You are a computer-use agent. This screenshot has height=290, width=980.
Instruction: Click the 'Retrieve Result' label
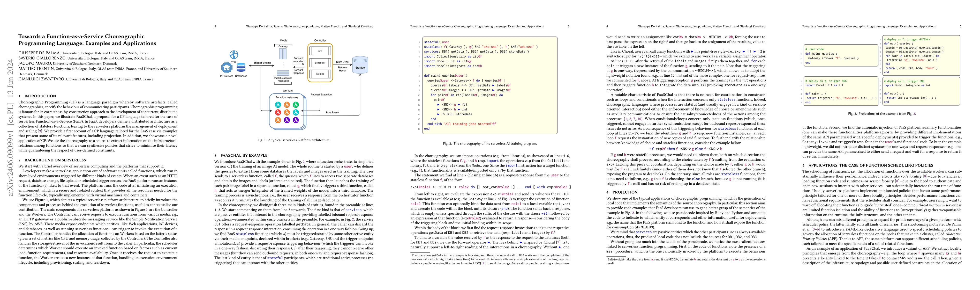pyautogui.click(x=343, y=69)
